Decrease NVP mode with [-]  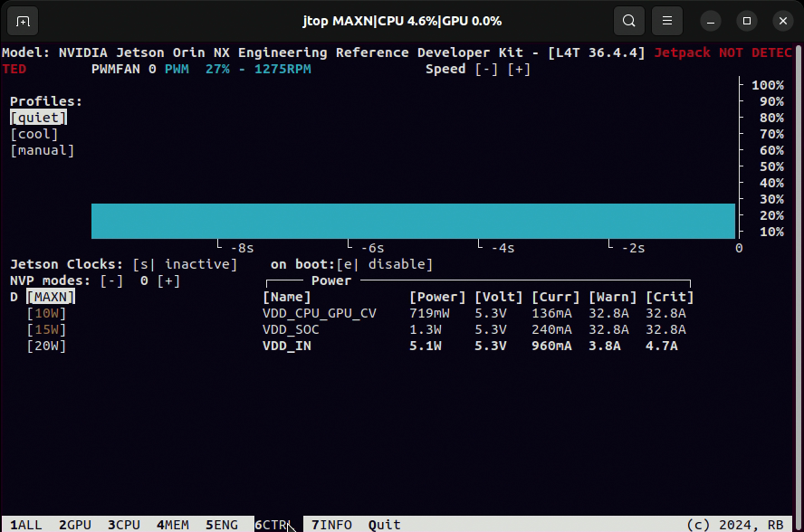click(x=111, y=280)
